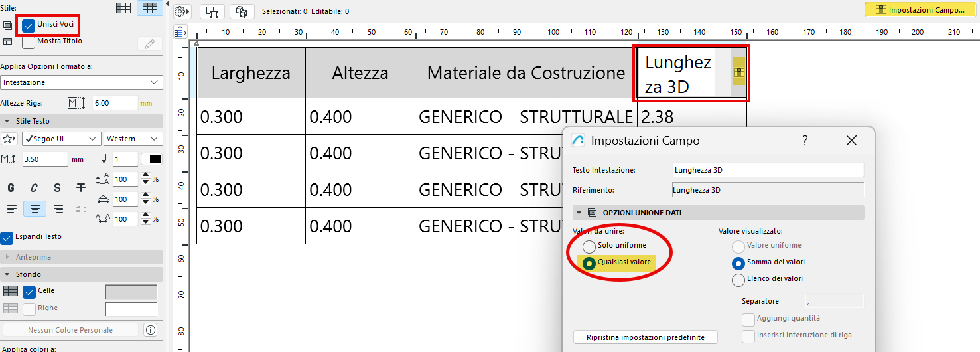This screenshot has width=980, height=352.
Task: Click the character spacing stepper arrows
Action: pos(146,219)
